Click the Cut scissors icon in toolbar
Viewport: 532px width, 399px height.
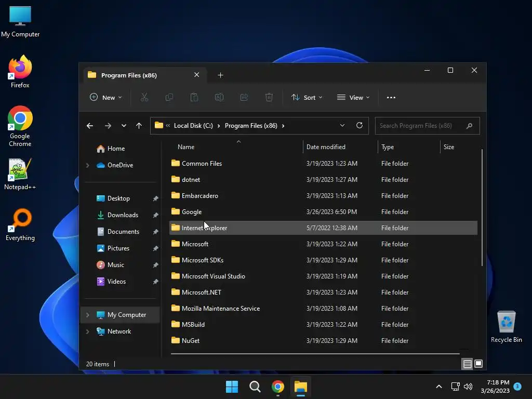144,97
